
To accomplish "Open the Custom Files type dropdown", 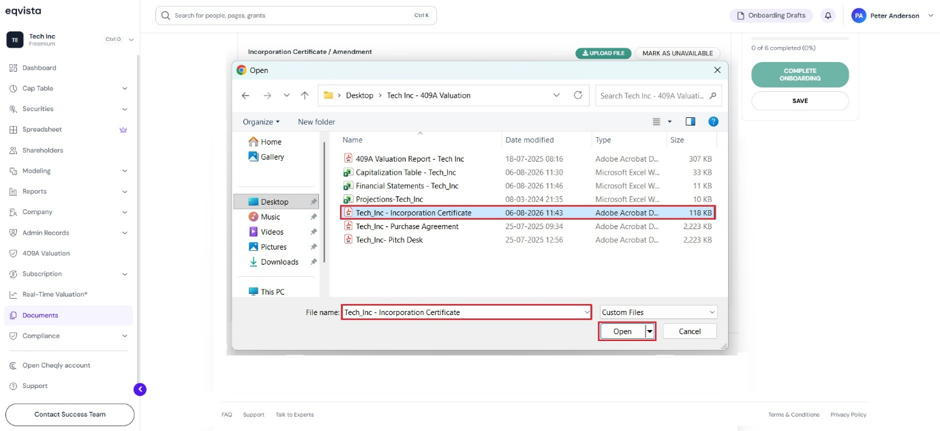I will (x=658, y=312).
